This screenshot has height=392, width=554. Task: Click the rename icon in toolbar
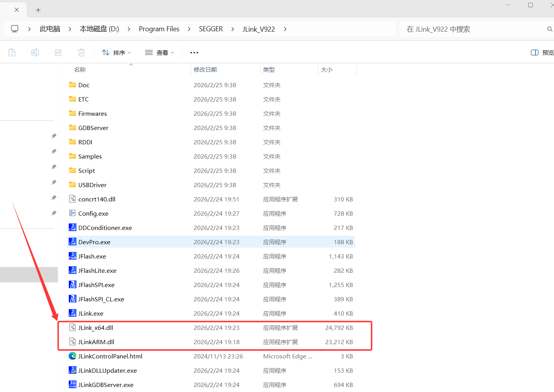pyautogui.click(x=35, y=52)
